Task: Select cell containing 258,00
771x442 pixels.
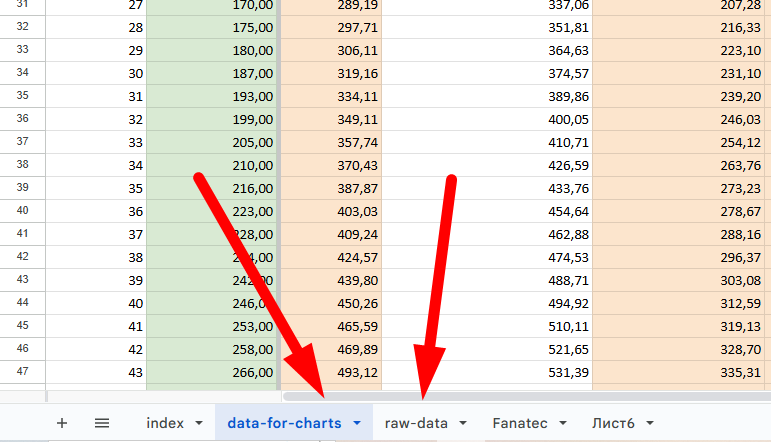Action: click(x=212, y=349)
